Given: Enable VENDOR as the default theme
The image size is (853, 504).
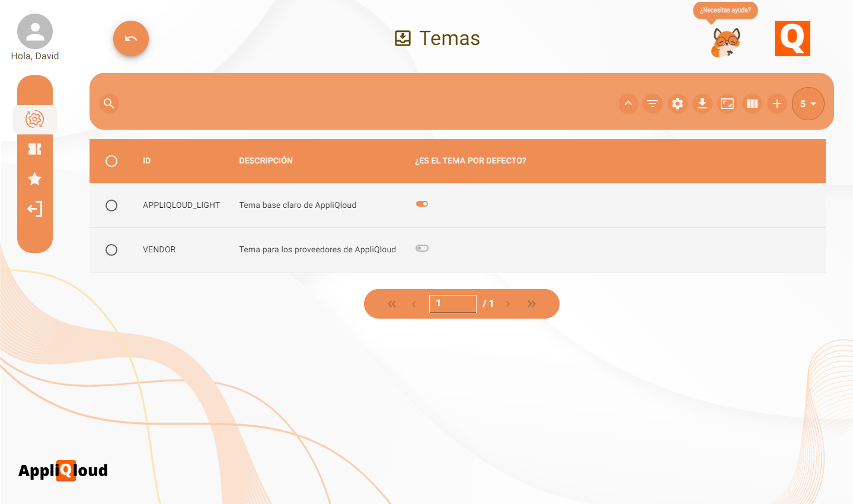Looking at the screenshot, I should (x=421, y=248).
